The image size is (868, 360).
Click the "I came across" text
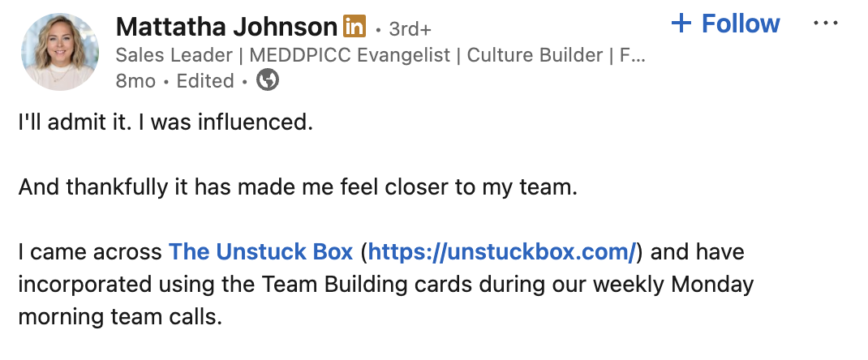click(90, 251)
